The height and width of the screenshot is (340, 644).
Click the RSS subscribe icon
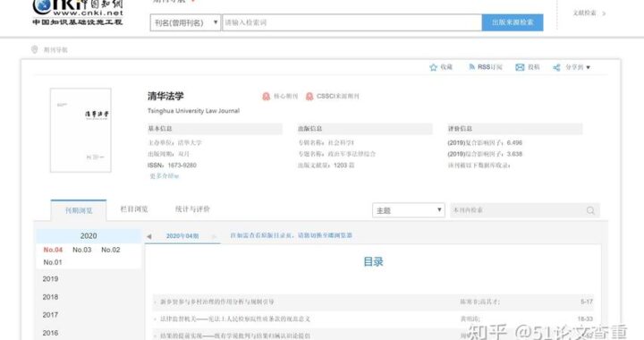[x=472, y=67]
